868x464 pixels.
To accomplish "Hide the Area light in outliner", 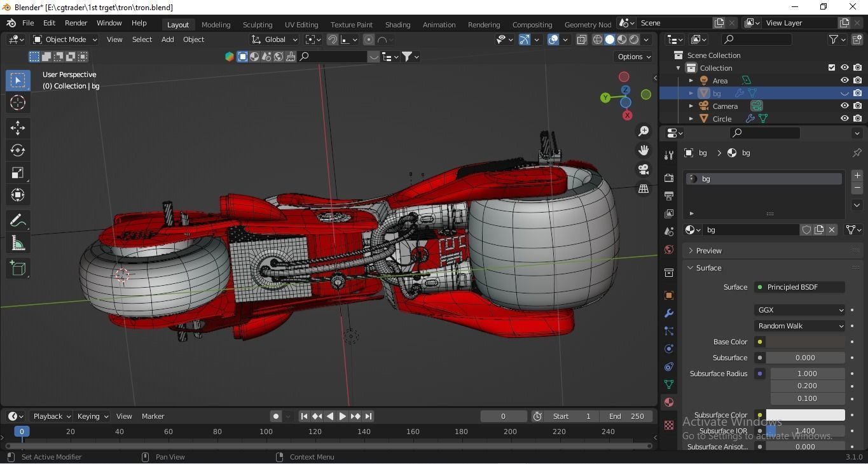I will 844,80.
